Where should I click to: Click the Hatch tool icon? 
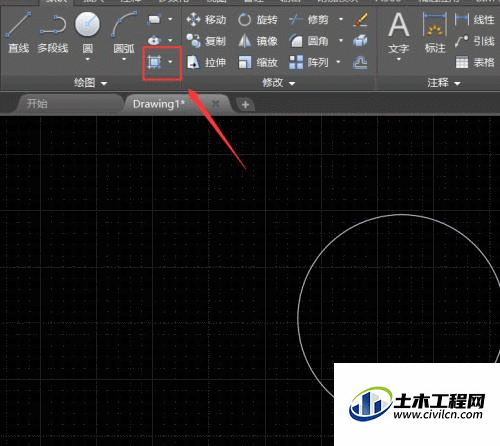coord(154,62)
